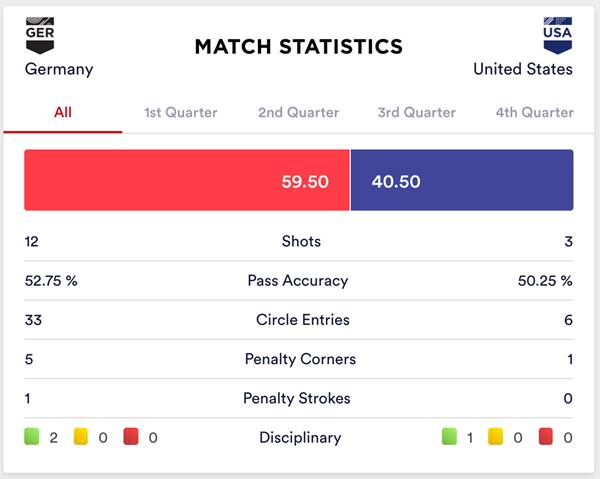Image resolution: width=600 pixels, height=479 pixels.
Task: Select the All statistics tab
Action: [63, 112]
